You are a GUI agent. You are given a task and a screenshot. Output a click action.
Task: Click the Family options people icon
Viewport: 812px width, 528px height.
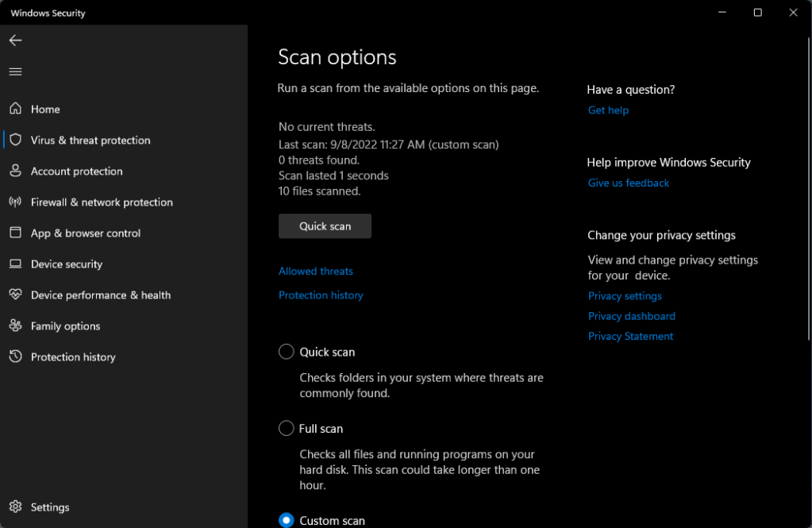[x=15, y=326]
